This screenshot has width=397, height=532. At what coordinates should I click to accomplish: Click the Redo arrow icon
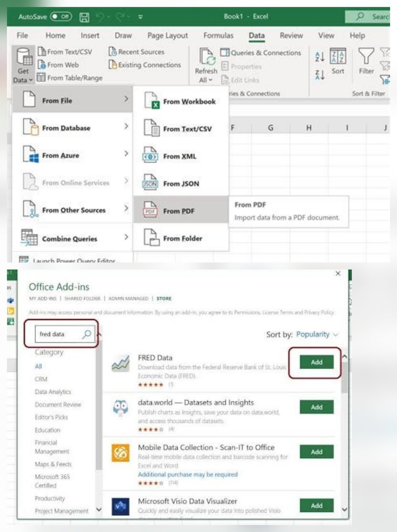121,17
